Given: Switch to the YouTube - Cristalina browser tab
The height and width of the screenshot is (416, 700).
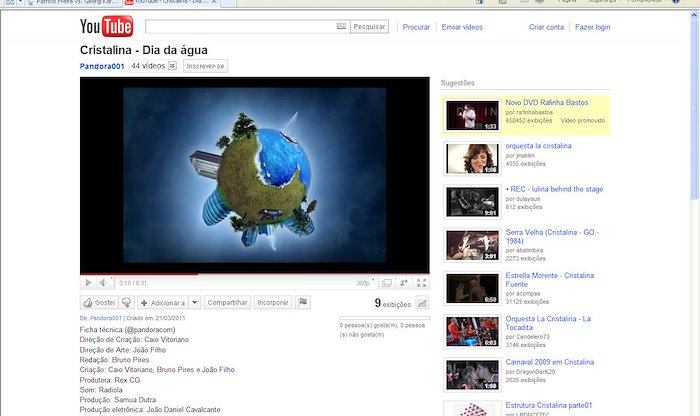Looking at the screenshot, I should tap(171, 2).
